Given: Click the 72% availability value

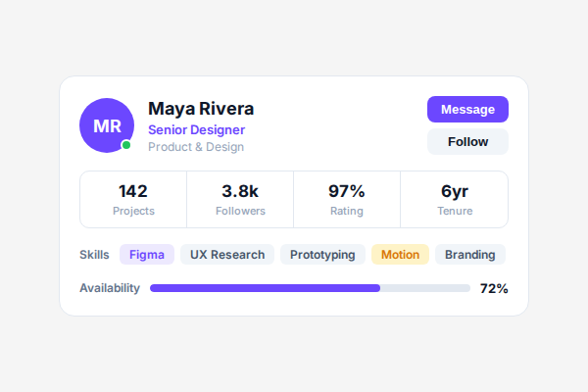Looking at the screenshot, I should (494, 288).
